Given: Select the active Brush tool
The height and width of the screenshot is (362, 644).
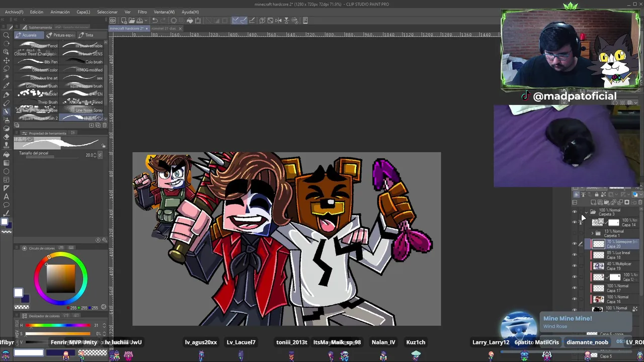Looking at the screenshot, I should tap(7, 112).
